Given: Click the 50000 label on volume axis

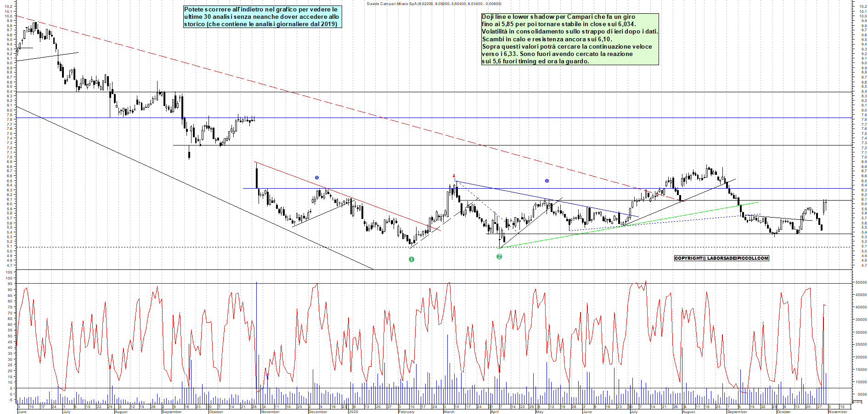Looking at the screenshot, I should pyautogui.click(x=860, y=283).
